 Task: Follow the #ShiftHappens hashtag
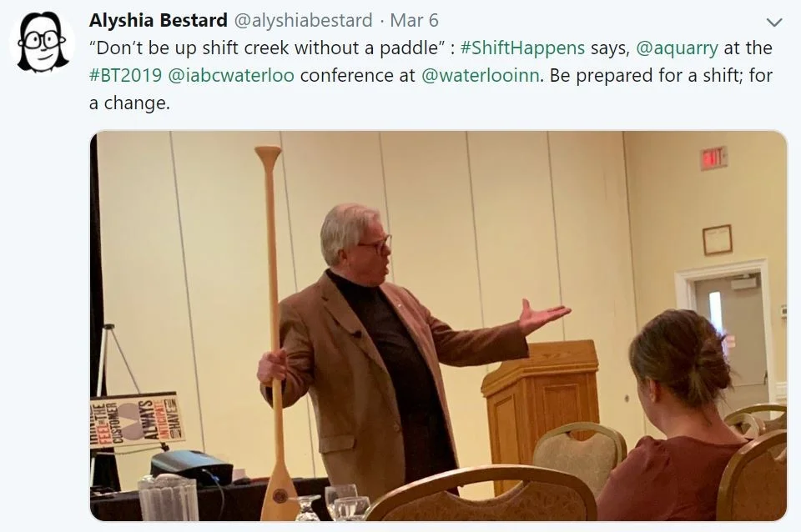point(522,48)
